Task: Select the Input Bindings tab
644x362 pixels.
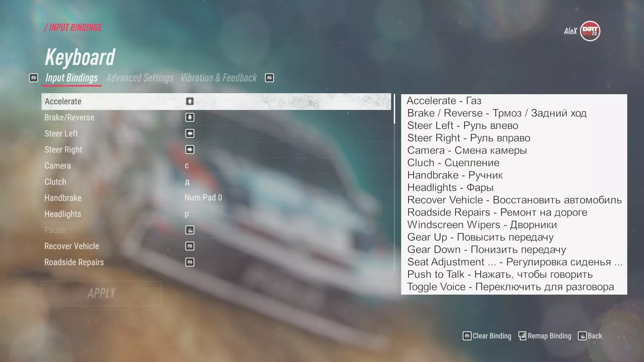Action: [71, 78]
